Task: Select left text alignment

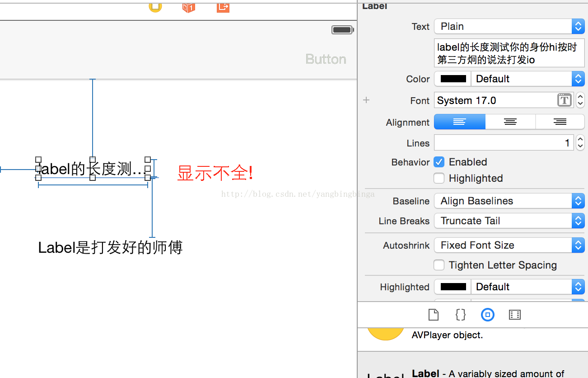Action: click(460, 122)
